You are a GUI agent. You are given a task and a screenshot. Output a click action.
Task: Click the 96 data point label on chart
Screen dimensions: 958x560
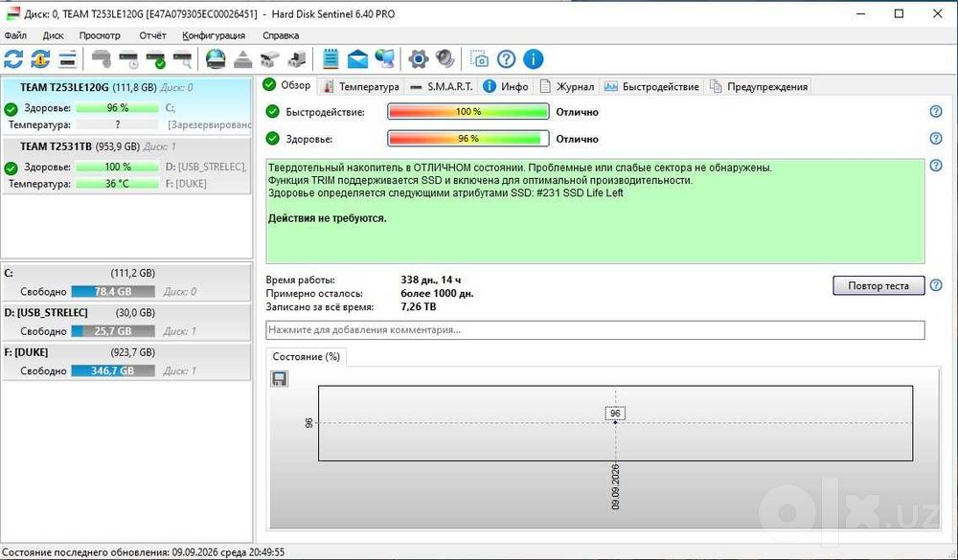(x=615, y=414)
